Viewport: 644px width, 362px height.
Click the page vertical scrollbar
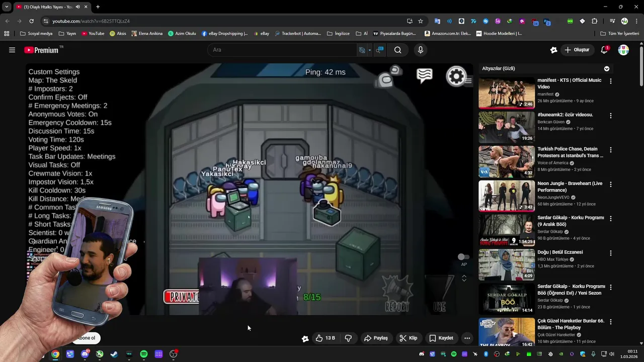[641, 65]
